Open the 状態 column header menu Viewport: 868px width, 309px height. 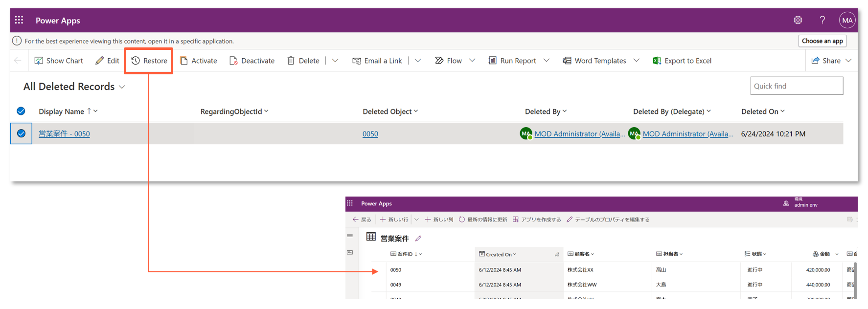755,254
